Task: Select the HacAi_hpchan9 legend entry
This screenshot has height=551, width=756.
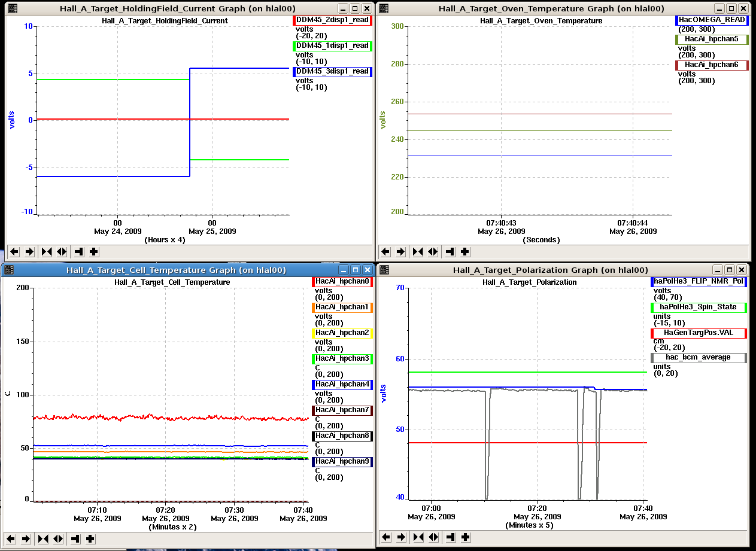Action: [343, 462]
